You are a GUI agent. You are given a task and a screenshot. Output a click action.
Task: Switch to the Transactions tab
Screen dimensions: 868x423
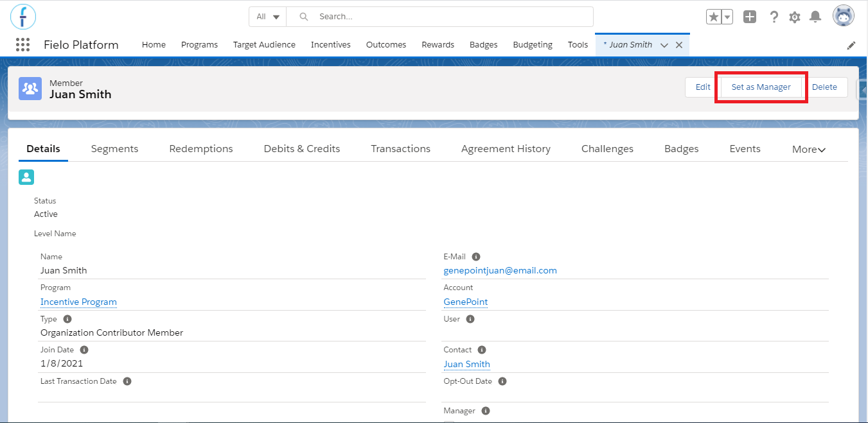pyautogui.click(x=400, y=149)
